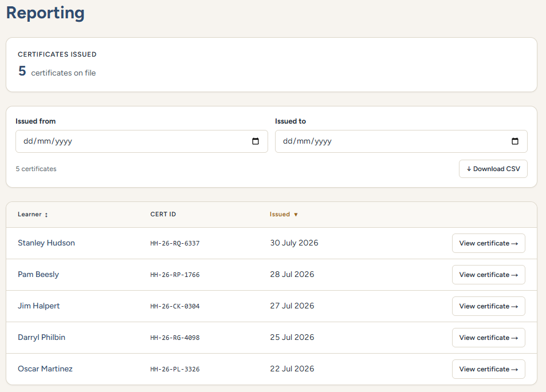The height and width of the screenshot is (392, 546).
Task: Click the CERT ID column header
Action: (x=163, y=214)
